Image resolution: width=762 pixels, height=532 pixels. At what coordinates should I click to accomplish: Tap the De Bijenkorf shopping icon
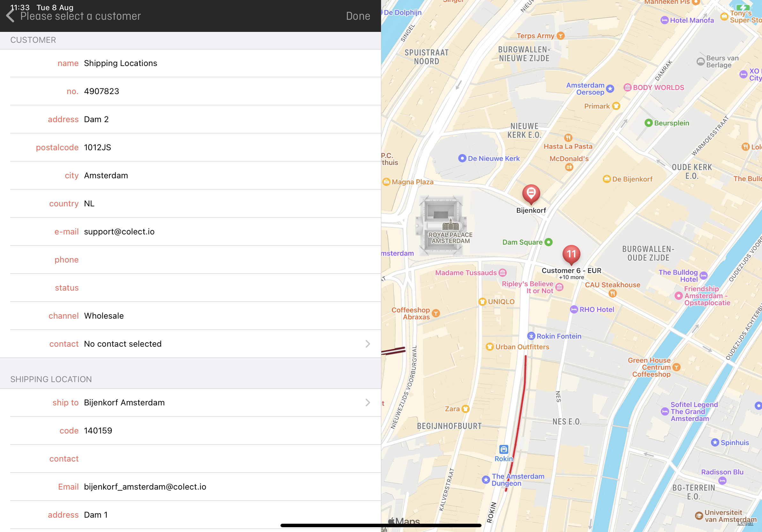tap(606, 179)
